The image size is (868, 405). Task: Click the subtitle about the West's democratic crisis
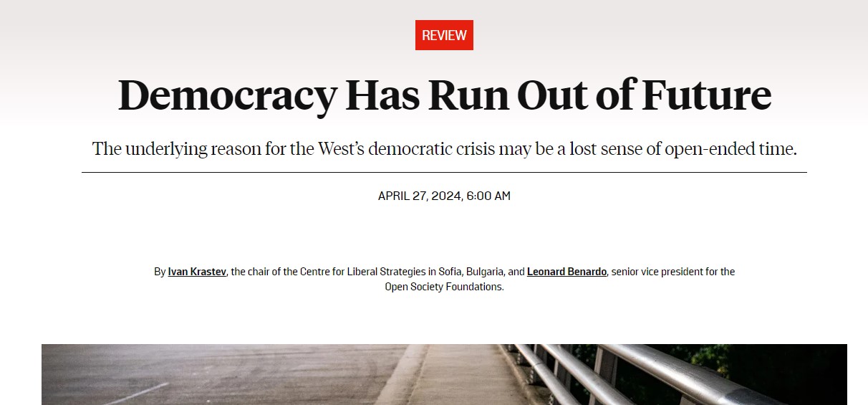[x=444, y=150]
